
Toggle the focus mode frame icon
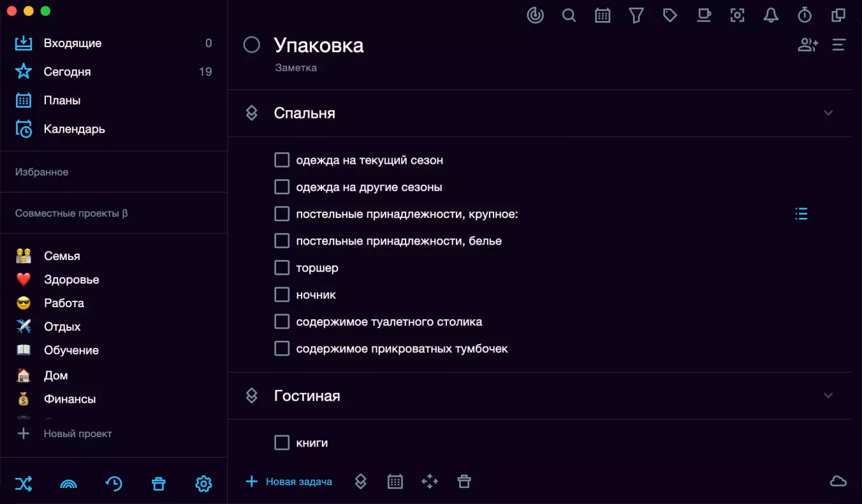pyautogui.click(x=738, y=15)
